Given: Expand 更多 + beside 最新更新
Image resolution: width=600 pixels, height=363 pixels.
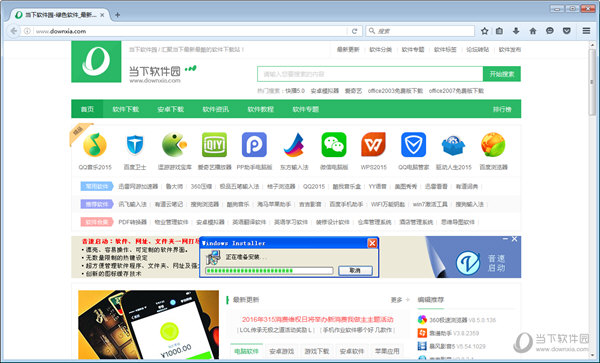Looking at the screenshot, I should click(400, 300).
